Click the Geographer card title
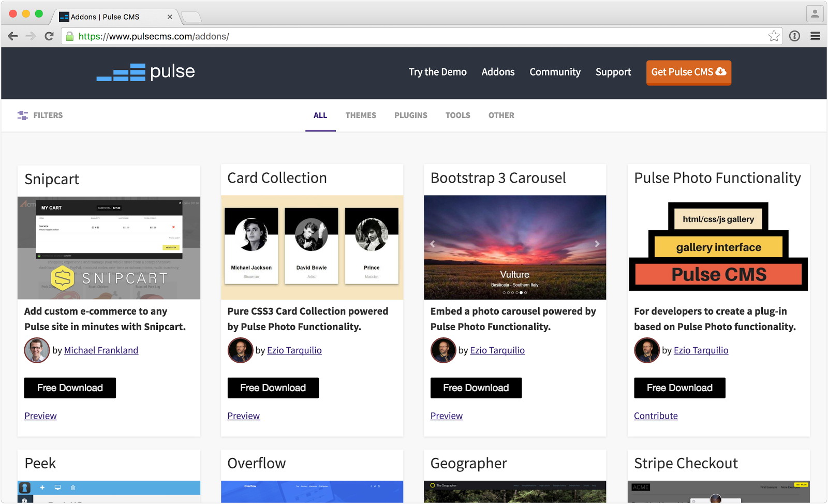Screen dimensions: 828x504 469,464
